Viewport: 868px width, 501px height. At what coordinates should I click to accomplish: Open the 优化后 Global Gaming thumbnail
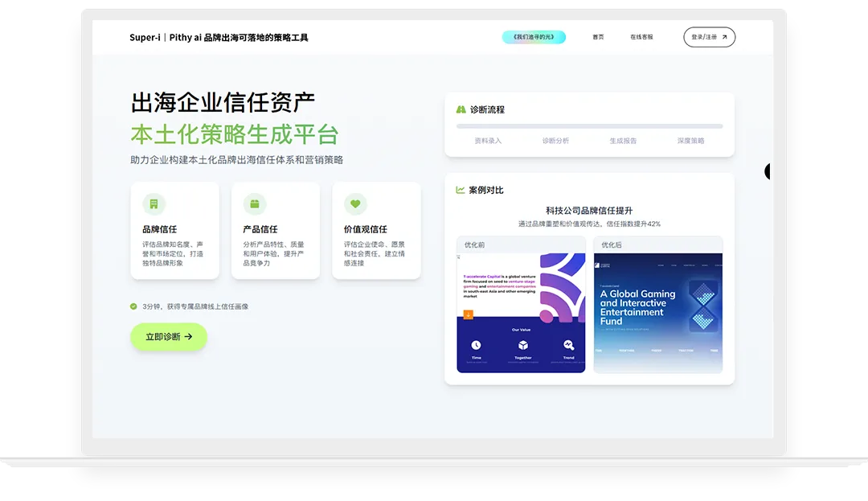click(x=657, y=313)
